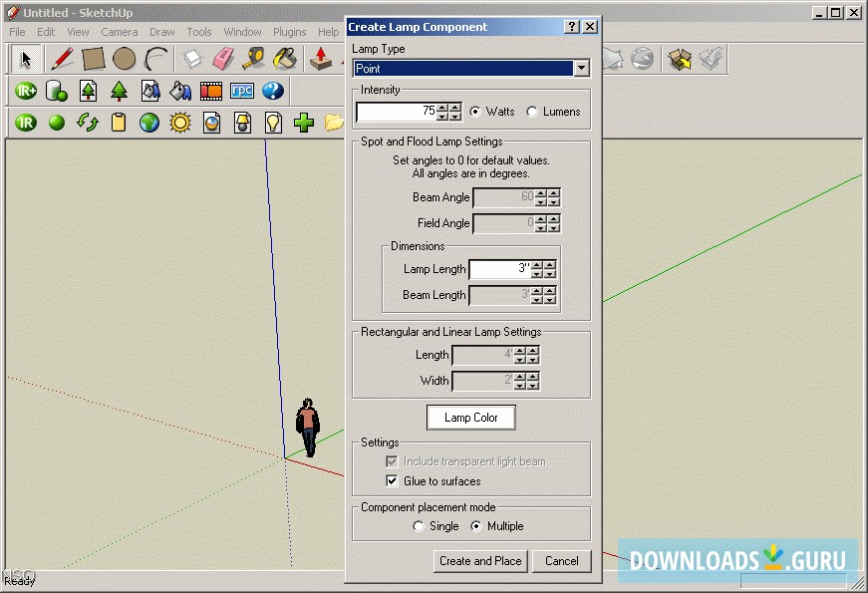
Task: Click the sun settings icon
Action: (180, 123)
